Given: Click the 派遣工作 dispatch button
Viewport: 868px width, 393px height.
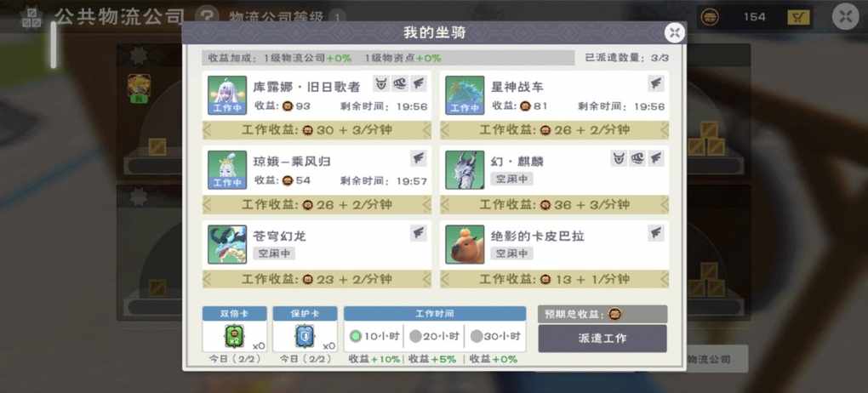Looking at the screenshot, I should [602, 339].
